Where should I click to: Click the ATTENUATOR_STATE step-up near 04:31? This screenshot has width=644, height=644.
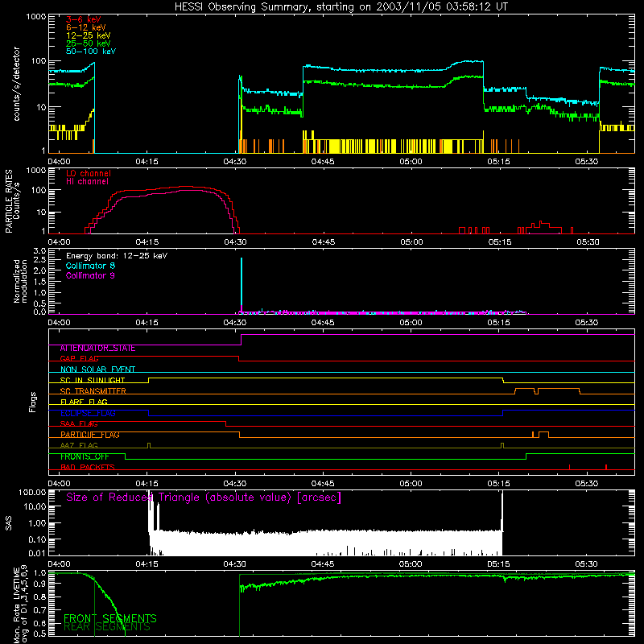[x=241, y=340]
